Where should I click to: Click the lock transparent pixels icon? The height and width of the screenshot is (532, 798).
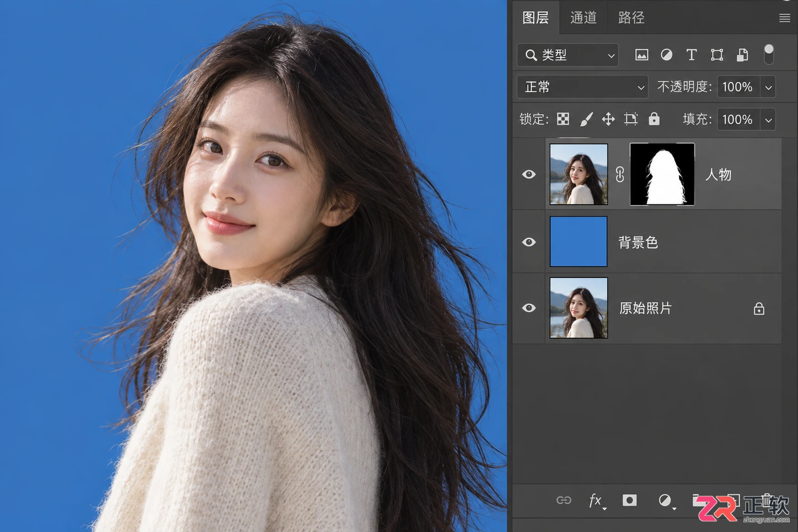coord(563,119)
